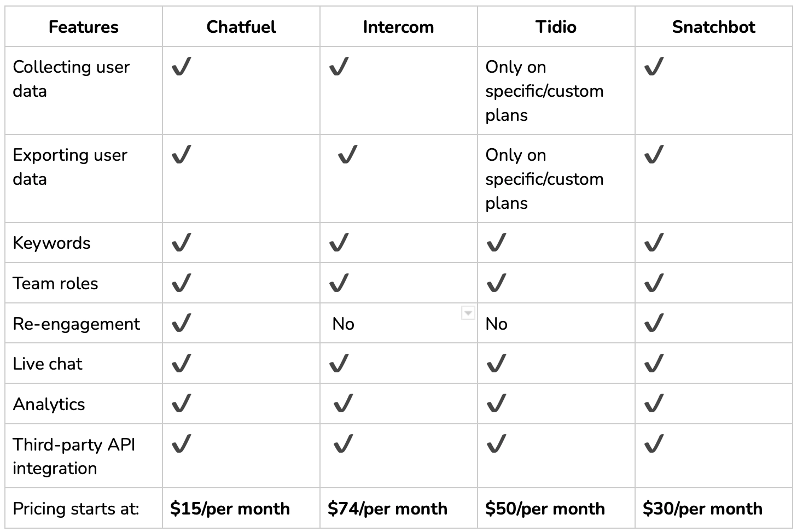This screenshot has height=532, width=797.
Task: Click the $74/per month pricing cell
Action: (x=399, y=508)
